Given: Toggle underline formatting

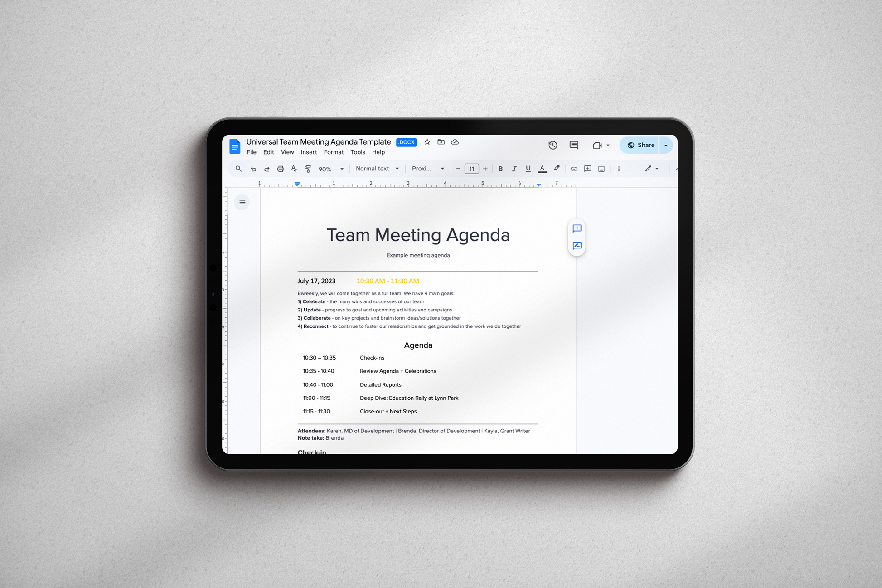Looking at the screenshot, I should 528,169.
